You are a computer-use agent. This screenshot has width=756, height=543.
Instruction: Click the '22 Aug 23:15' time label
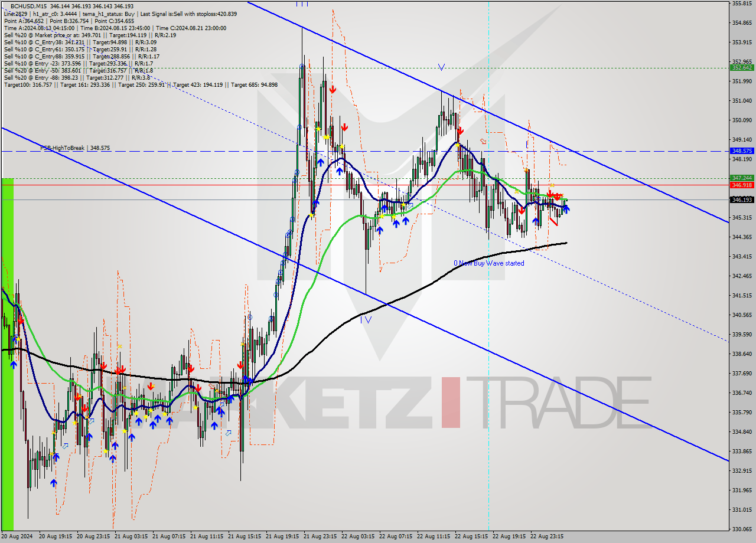pyautogui.click(x=547, y=537)
